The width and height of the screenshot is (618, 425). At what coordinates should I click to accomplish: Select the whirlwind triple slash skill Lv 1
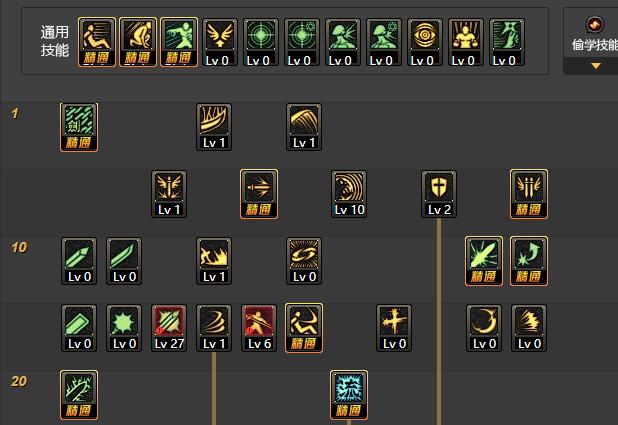tap(214, 328)
